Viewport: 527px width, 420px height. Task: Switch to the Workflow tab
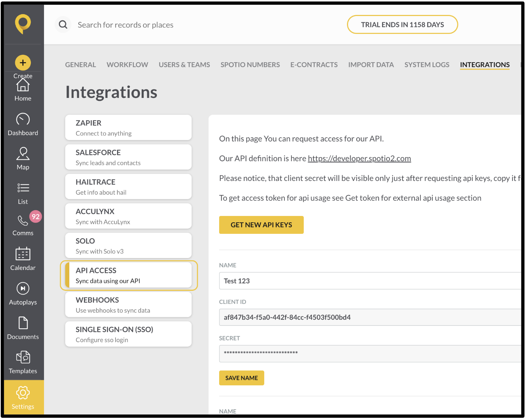(x=127, y=65)
